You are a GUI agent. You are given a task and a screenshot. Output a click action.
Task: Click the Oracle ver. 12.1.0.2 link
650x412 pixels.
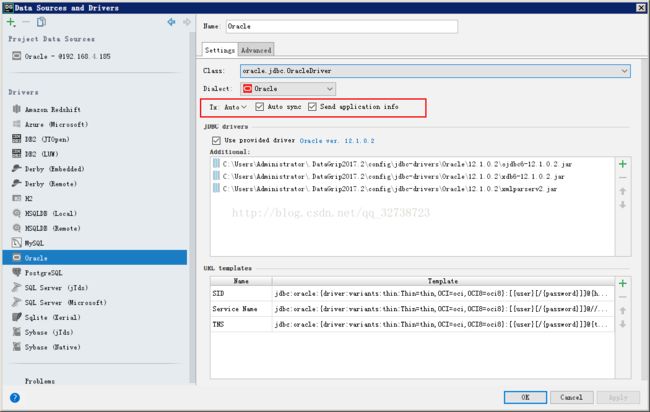coord(337,141)
